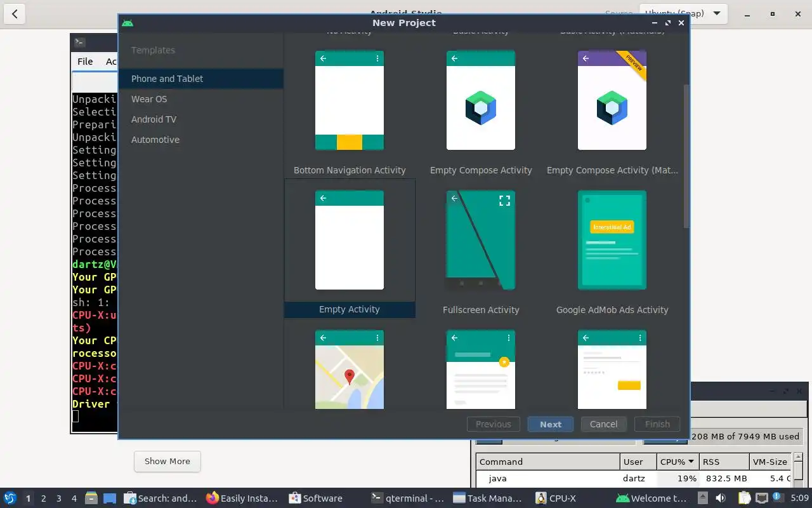The width and height of the screenshot is (812, 508).
Task: Switch to the Task Manager taskbar entry
Action: [488, 498]
